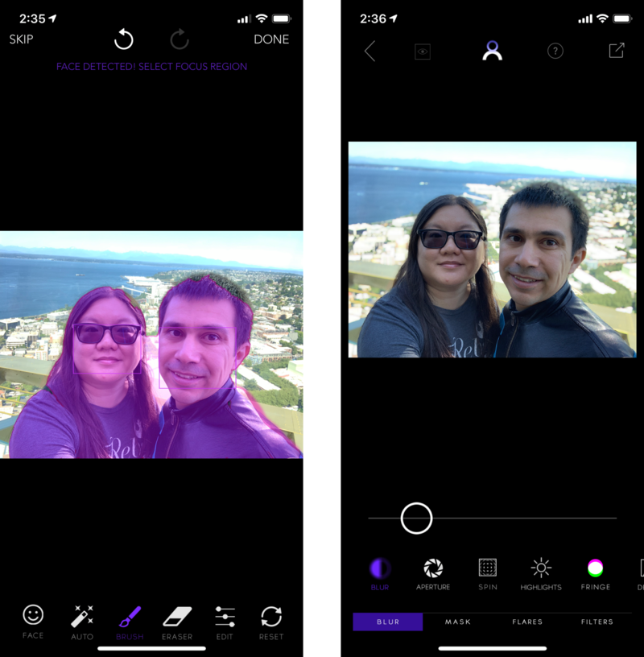
Task: Open the help question mark
Action: pos(555,52)
